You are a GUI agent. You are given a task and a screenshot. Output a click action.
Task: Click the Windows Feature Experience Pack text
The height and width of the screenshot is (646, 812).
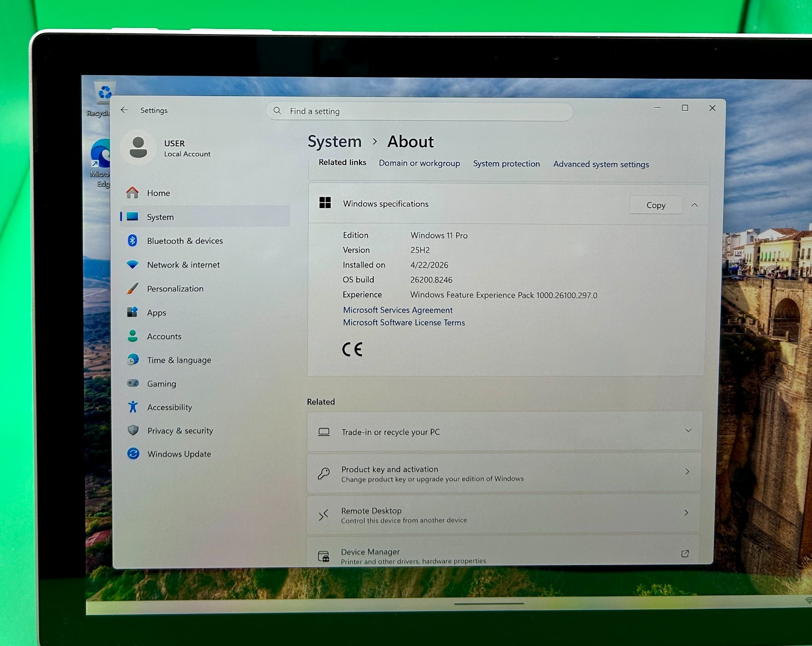(504, 295)
